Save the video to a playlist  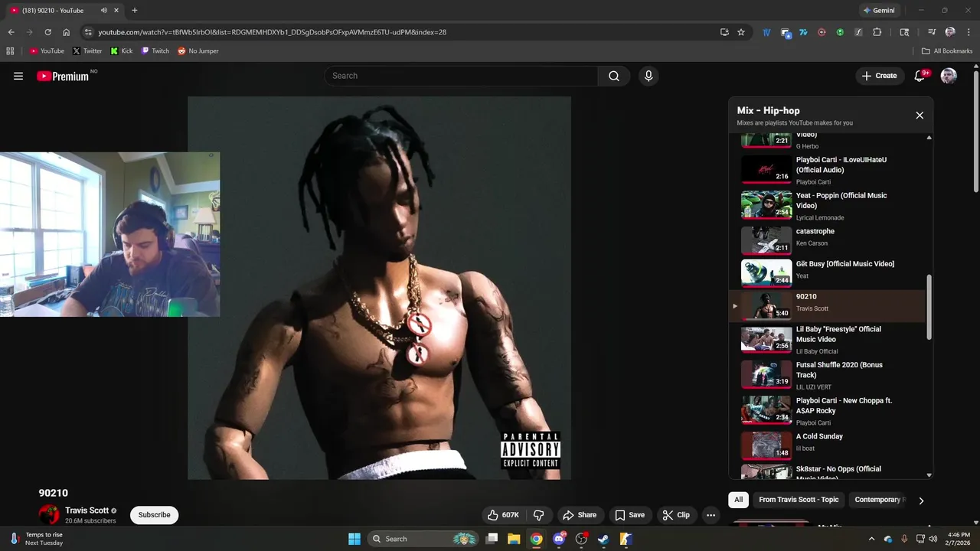(x=629, y=515)
